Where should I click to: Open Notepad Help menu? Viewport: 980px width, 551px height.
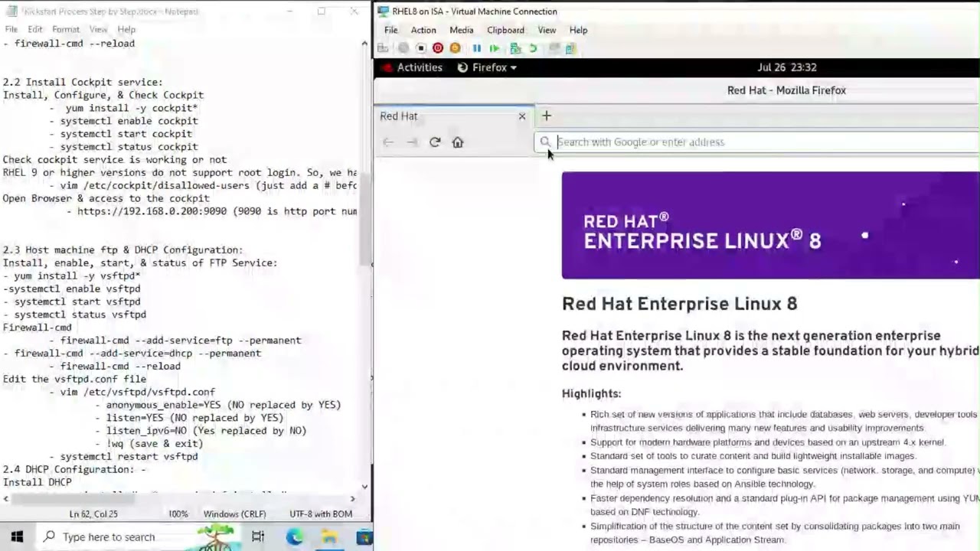[x=126, y=29]
